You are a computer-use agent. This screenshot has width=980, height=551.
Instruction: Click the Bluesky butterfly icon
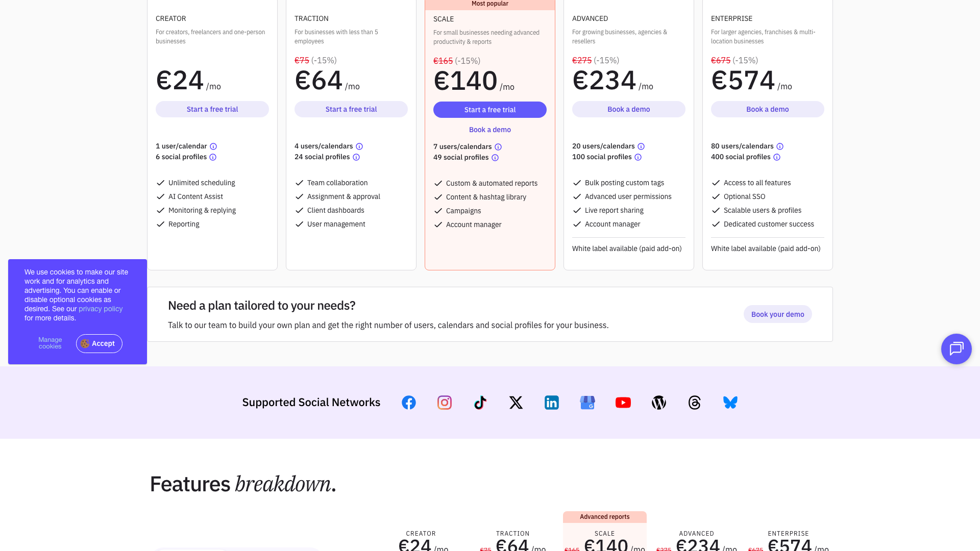point(730,403)
